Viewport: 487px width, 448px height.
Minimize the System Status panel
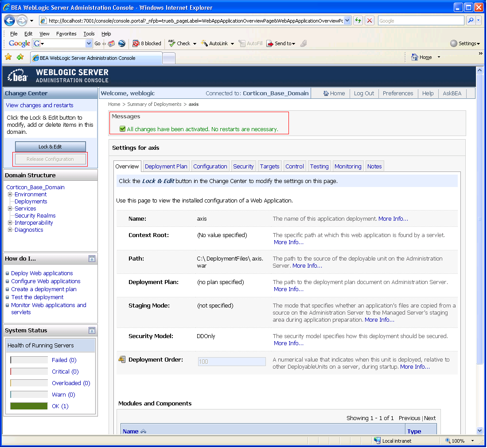click(x=92, y=331)
